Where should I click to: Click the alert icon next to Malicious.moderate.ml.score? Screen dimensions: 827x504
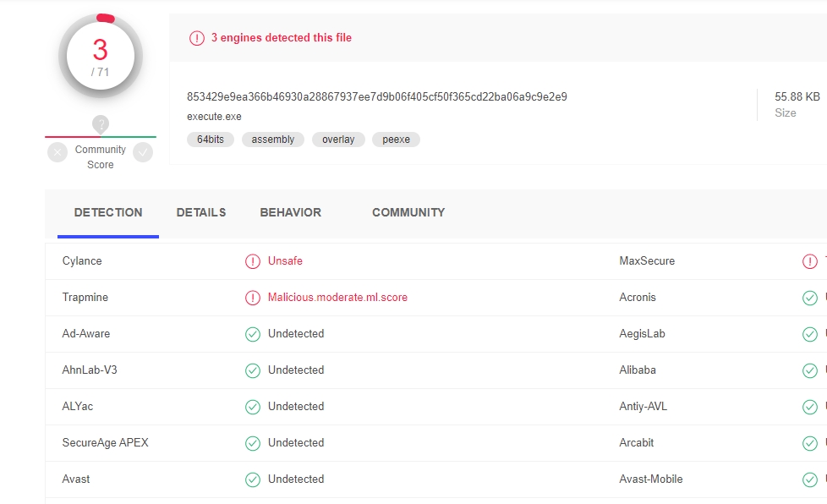point(252,298)
